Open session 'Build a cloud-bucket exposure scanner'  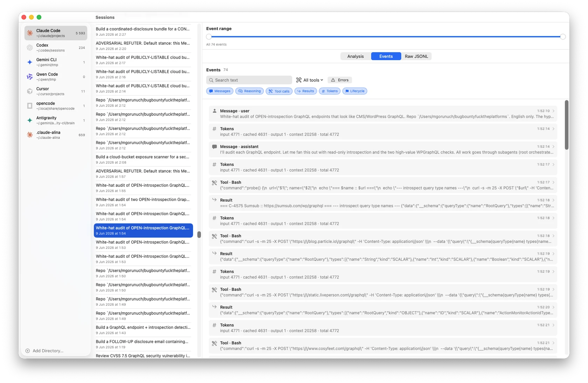pos(143,159)
